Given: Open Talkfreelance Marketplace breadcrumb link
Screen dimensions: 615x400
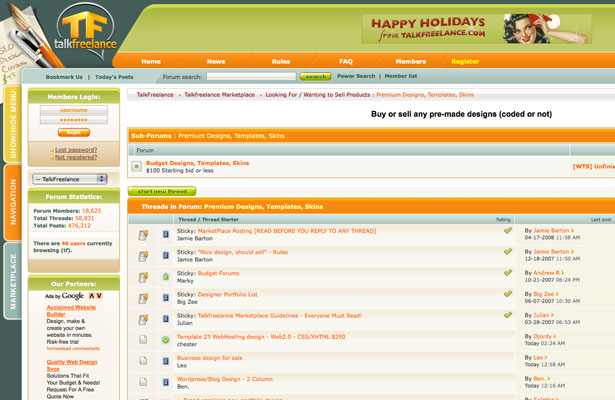Looking at the screenshot, I should coord(219,95).
